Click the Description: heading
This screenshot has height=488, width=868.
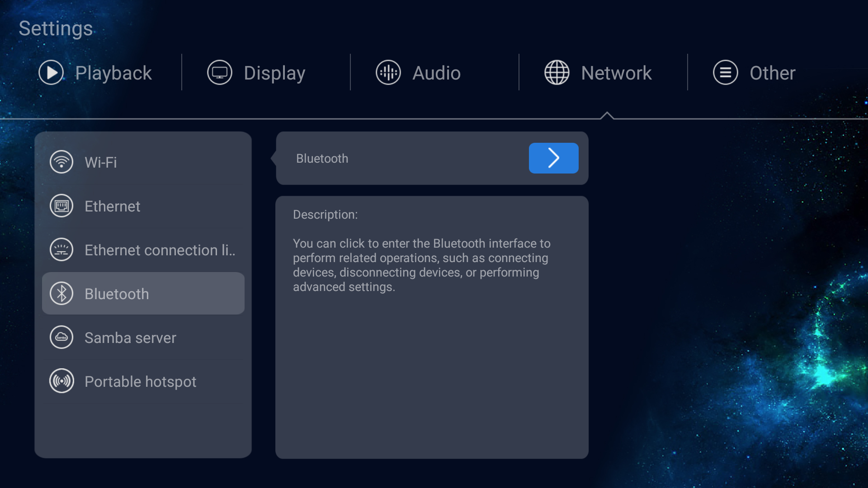click(x=325, y=215)
